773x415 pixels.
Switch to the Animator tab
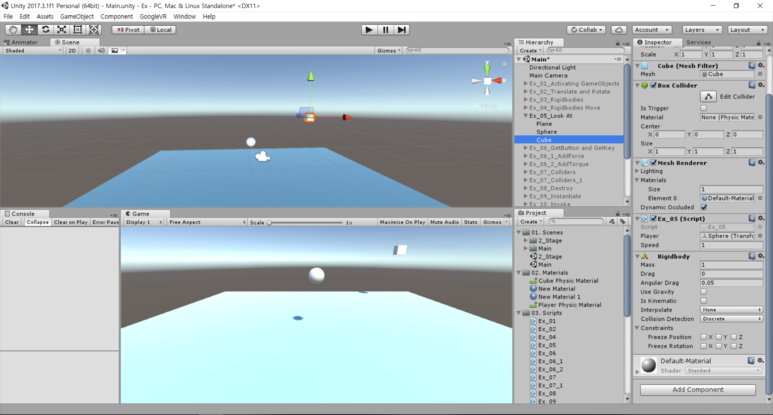pos(21,42)
